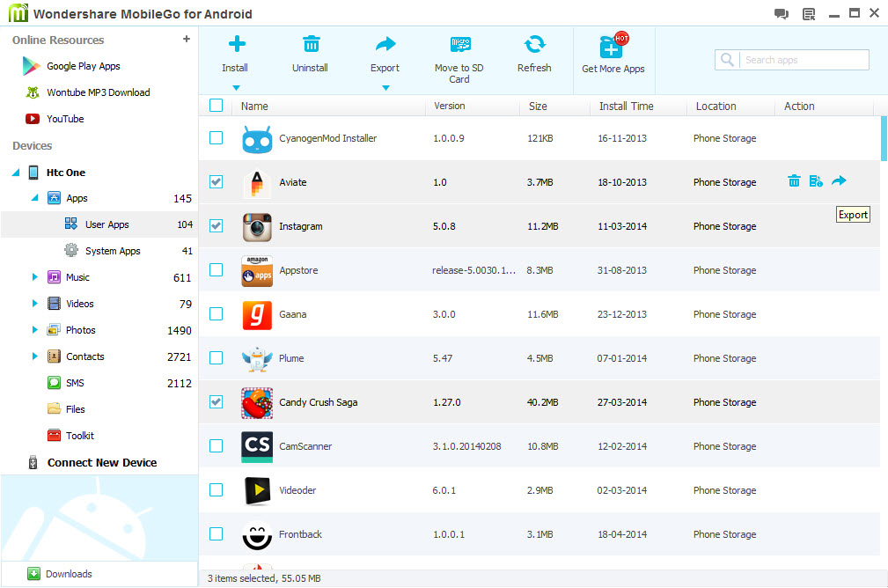Click the Candy Crush Saga app icon
The height and width of the screenshot is (588, 888).
click(x=257, y=403)
